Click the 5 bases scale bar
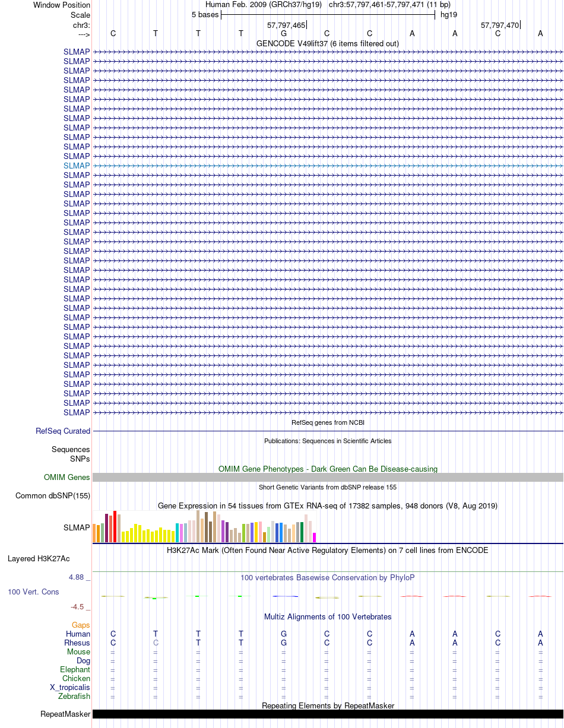The width and height of the screenshot is (564, 728). point(328,15)
